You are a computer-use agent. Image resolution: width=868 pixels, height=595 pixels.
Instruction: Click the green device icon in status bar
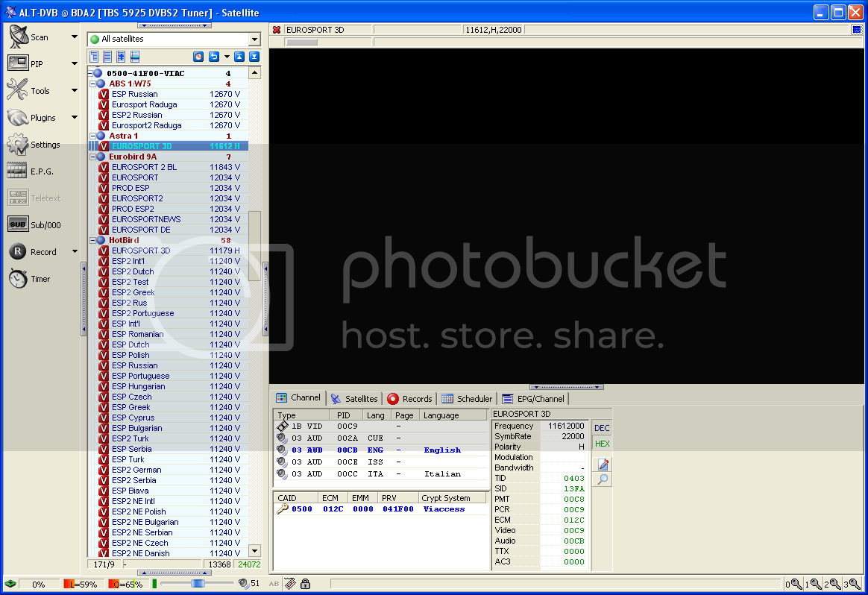[x=10, y=584]
